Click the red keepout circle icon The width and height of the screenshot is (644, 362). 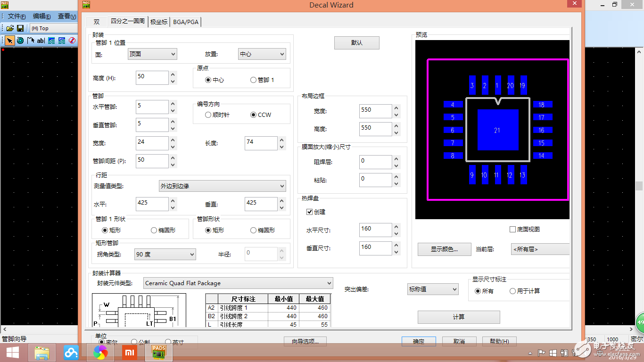(x=72, y=41)
